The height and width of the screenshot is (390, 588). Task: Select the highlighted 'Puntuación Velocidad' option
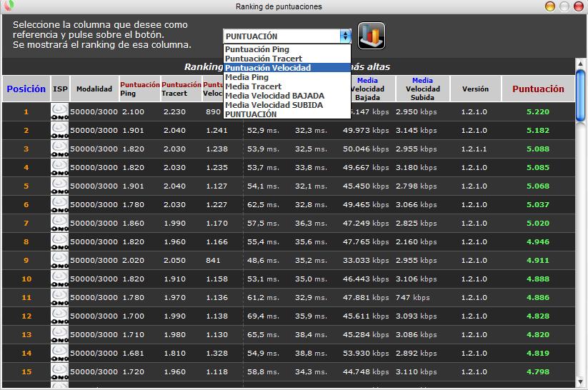click(x=267, y=68)
